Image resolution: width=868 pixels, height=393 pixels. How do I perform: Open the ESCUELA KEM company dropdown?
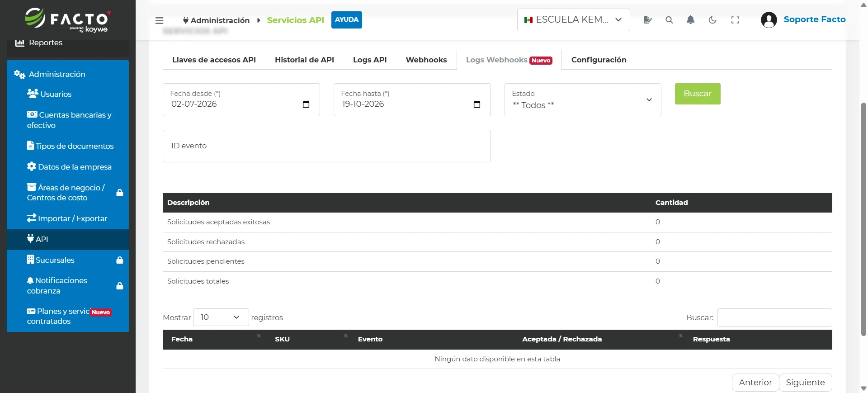(573, 20)
